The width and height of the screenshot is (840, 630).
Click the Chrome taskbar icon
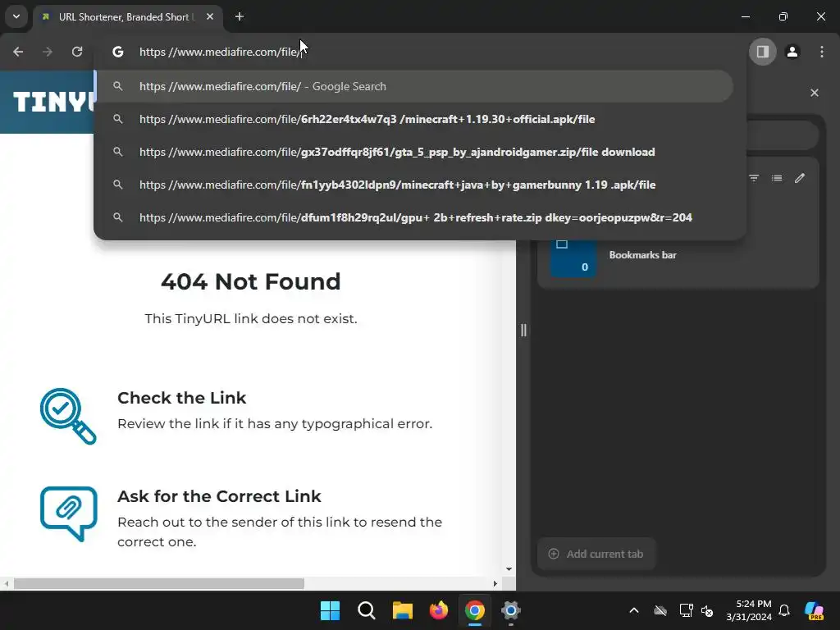pos(475,610)
